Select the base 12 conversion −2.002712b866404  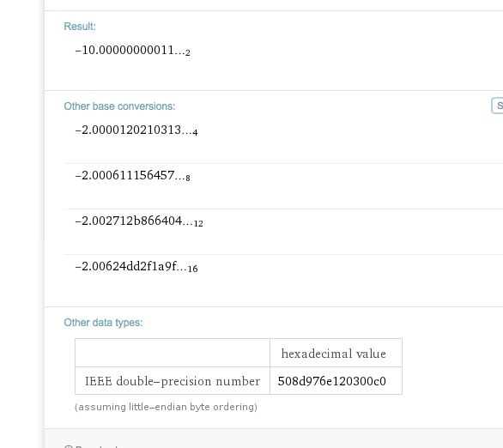click(x=139, y=221)
